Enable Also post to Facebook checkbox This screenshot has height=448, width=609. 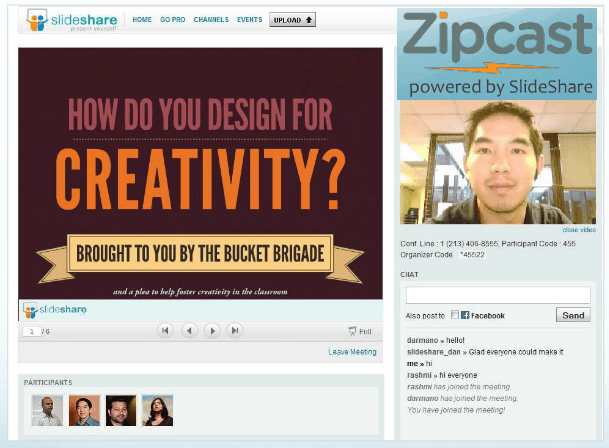pyautogui.click(x=455, y=315)
